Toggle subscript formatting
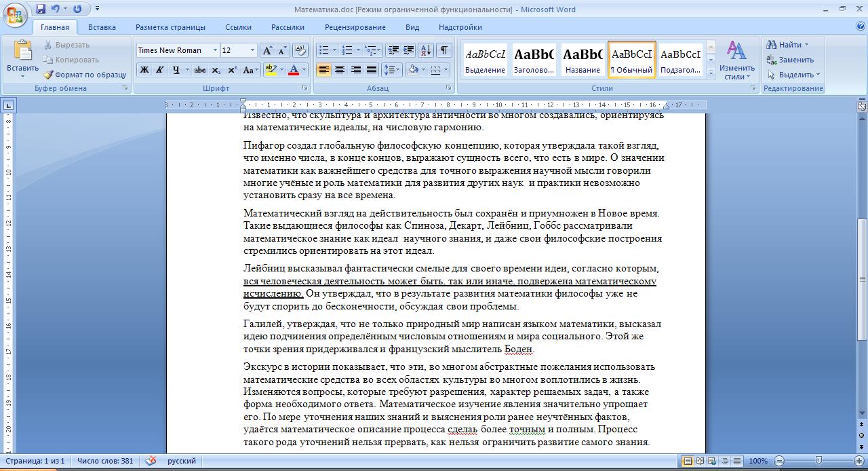The height and width of the screenshot is (471, 868). pyautogui.click(x=216, y=70)
